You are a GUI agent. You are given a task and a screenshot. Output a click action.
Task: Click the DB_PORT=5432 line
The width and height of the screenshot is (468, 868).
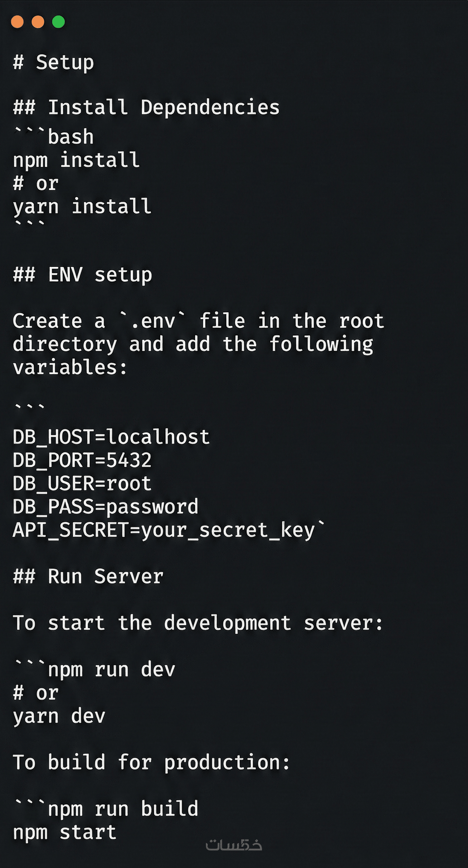82,460
